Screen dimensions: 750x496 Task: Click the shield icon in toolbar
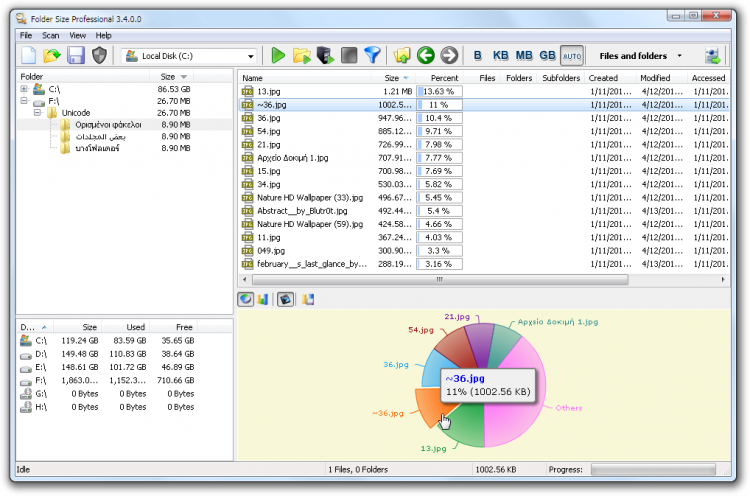click(x=99, y=56)
